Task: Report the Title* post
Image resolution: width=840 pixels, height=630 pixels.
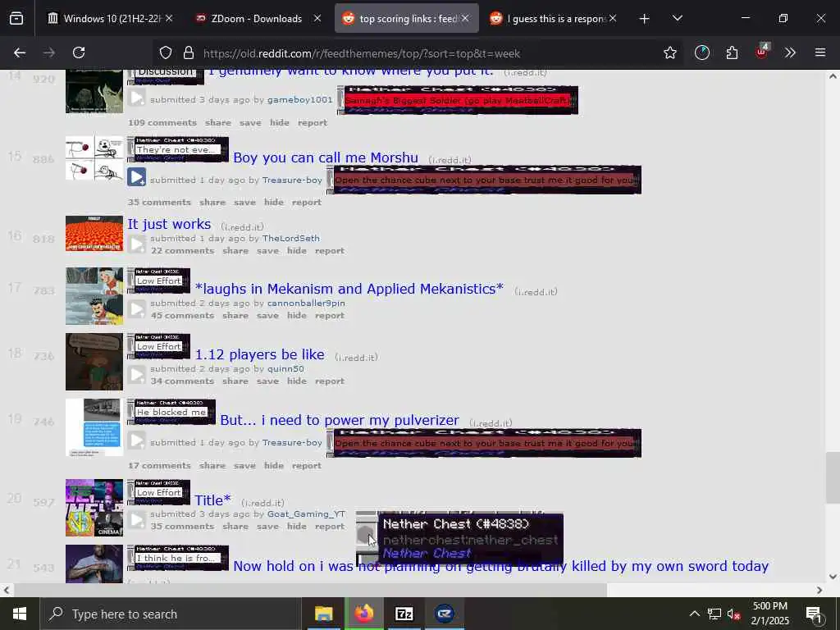Action: point(330,527)
